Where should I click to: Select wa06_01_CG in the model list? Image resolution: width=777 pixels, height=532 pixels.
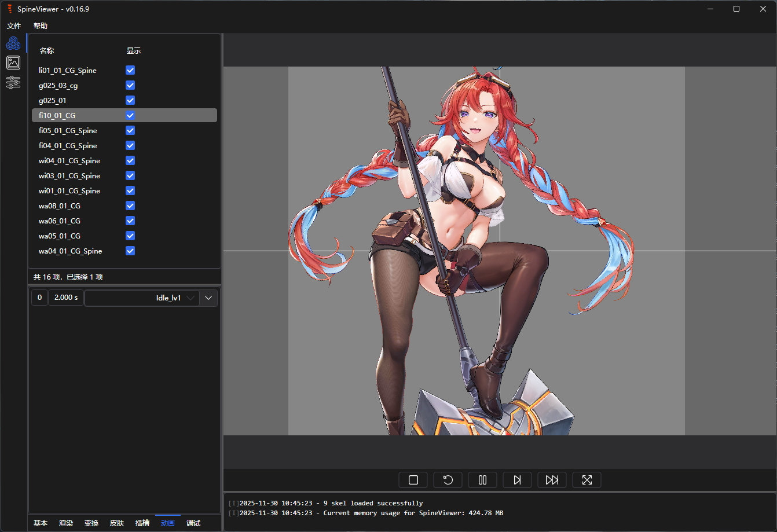(x=124, y=221)
